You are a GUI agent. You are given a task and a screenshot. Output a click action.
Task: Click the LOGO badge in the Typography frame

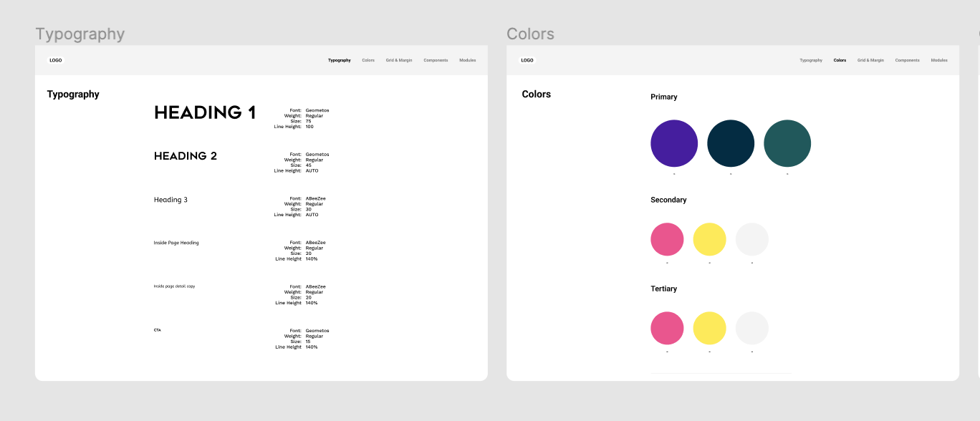pyautogui.click(x=55, y=60)
